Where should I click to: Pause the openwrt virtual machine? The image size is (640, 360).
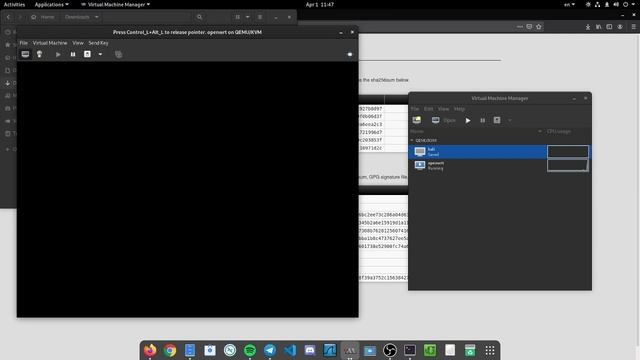click(73, 54)
